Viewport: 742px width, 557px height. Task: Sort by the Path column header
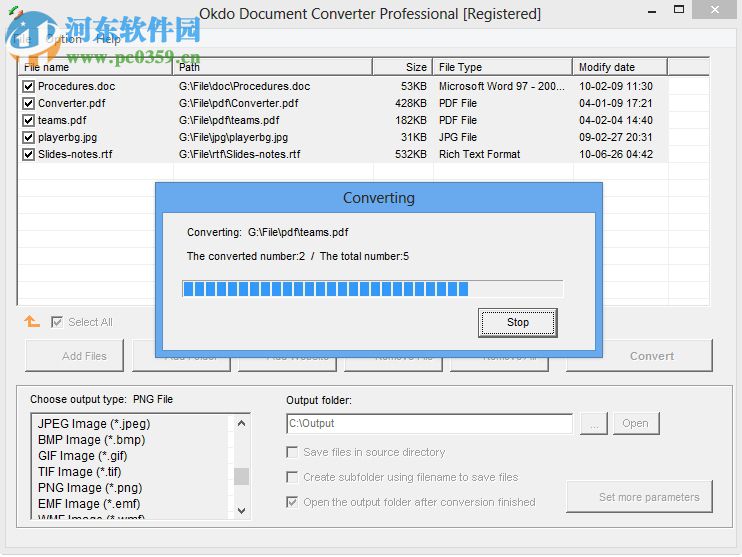click(273, 67)
